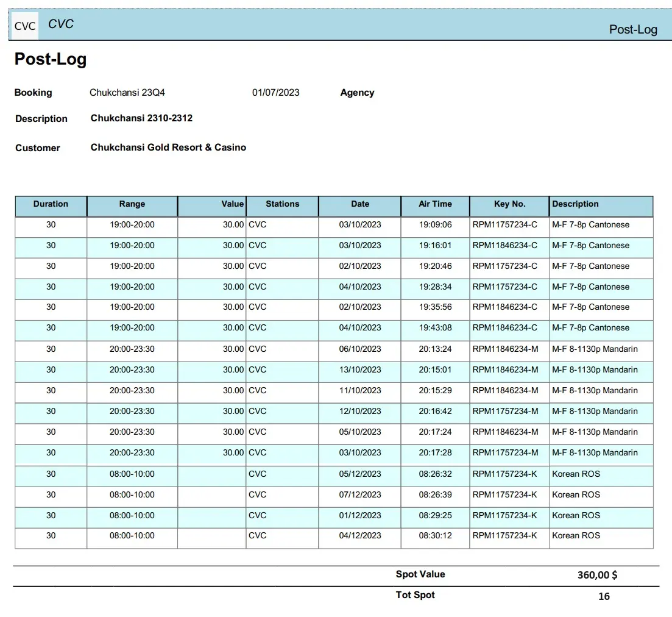Click the date cell 13/10/2023
This screenshot has height=617, width=672.
(360, 370)
